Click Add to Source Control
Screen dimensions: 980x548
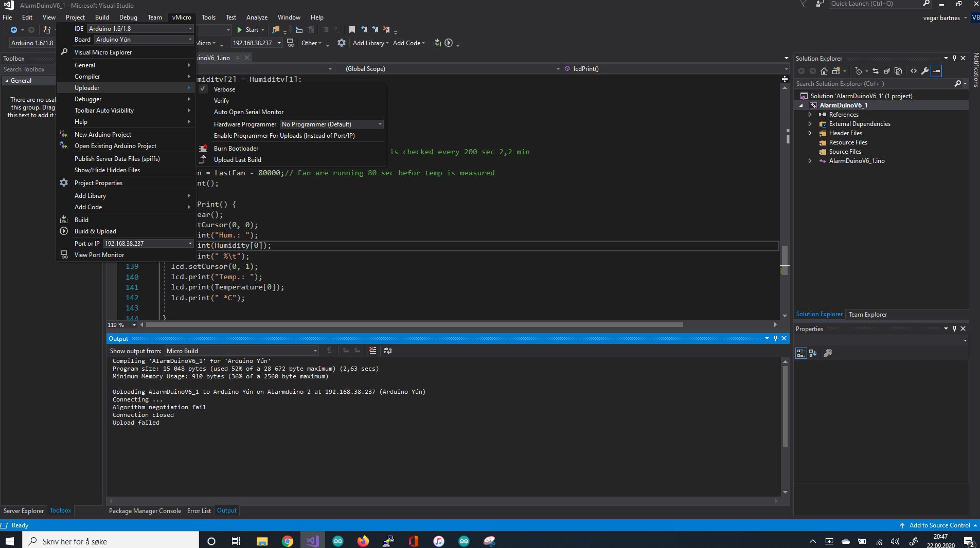pyautogui.click(x=939, y=525)
